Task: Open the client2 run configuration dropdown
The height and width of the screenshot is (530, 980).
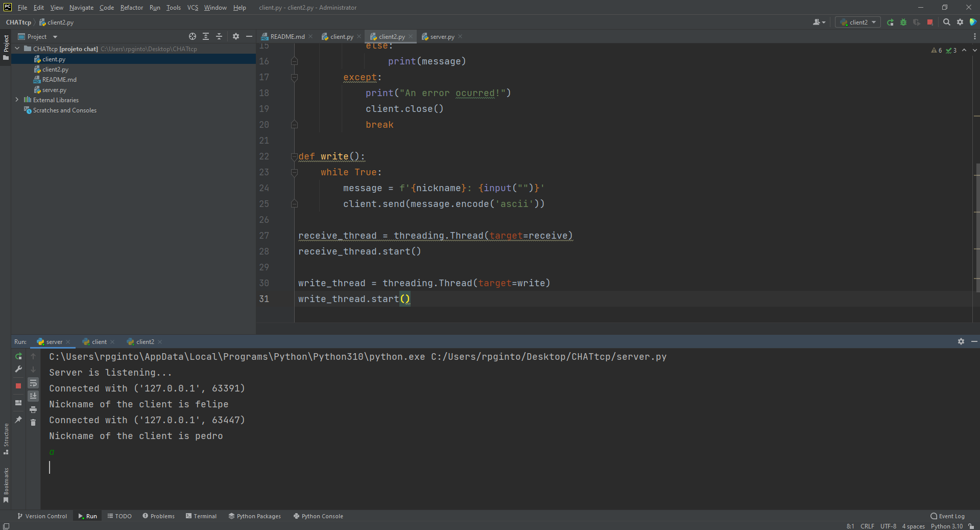Action: (857, 22)
